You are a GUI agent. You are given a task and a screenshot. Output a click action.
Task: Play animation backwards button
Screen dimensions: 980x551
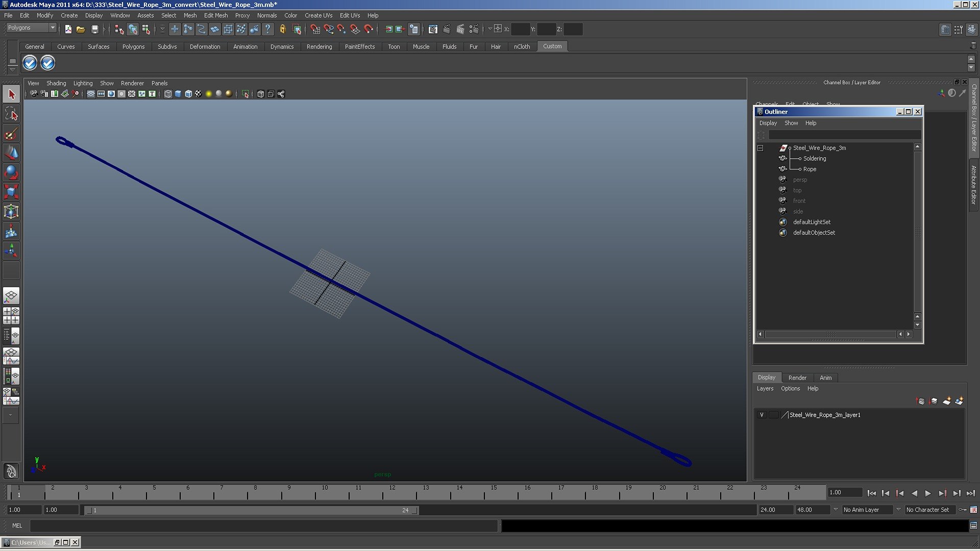coord(914,493)
